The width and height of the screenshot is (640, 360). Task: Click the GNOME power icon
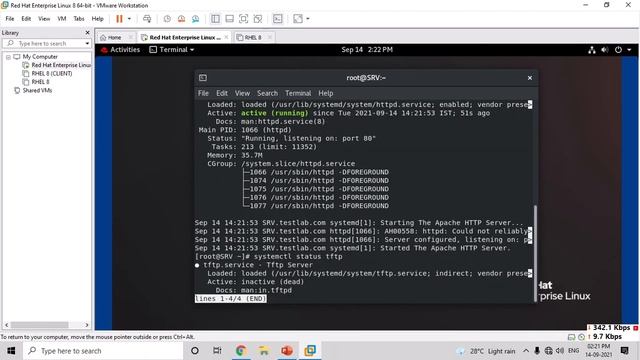pyautogui.click(x=618, y=50)
